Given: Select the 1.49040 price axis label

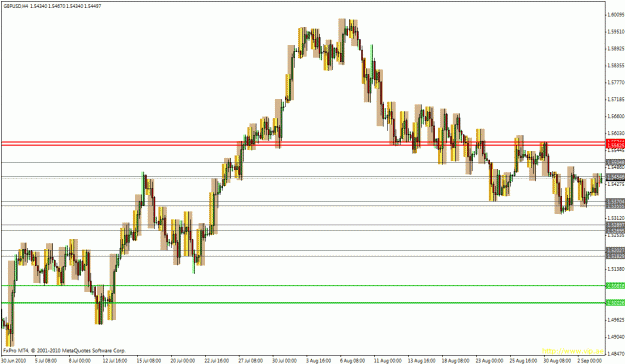Looking at the screenshot, I should tap(615, 337).
